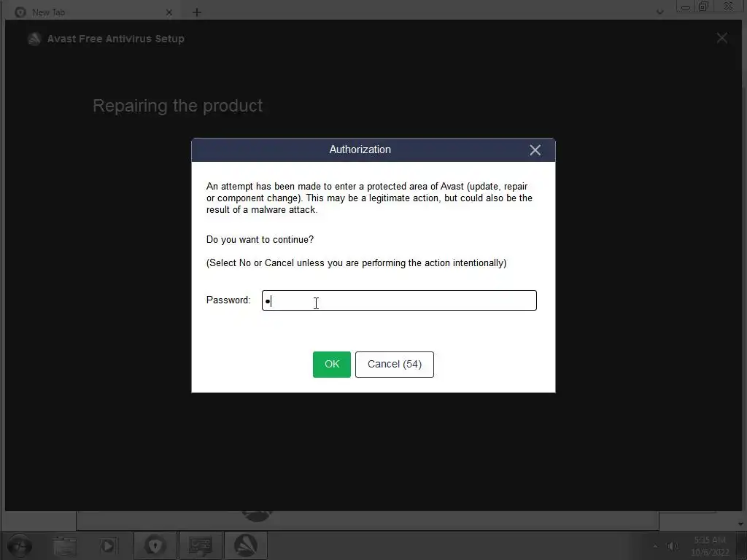747x560 pixels.
Task: Open a new browser tab with plus
Action: click(197, 12)
